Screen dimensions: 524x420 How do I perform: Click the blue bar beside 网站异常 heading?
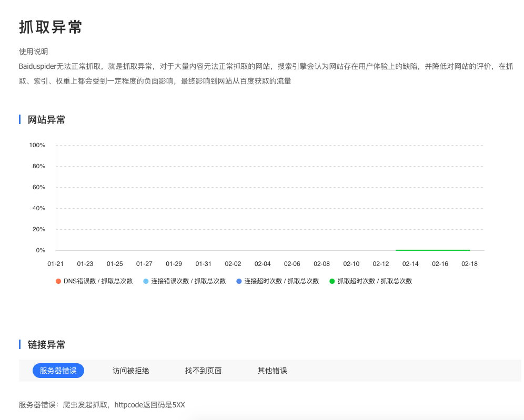click(x=19, y=120)
